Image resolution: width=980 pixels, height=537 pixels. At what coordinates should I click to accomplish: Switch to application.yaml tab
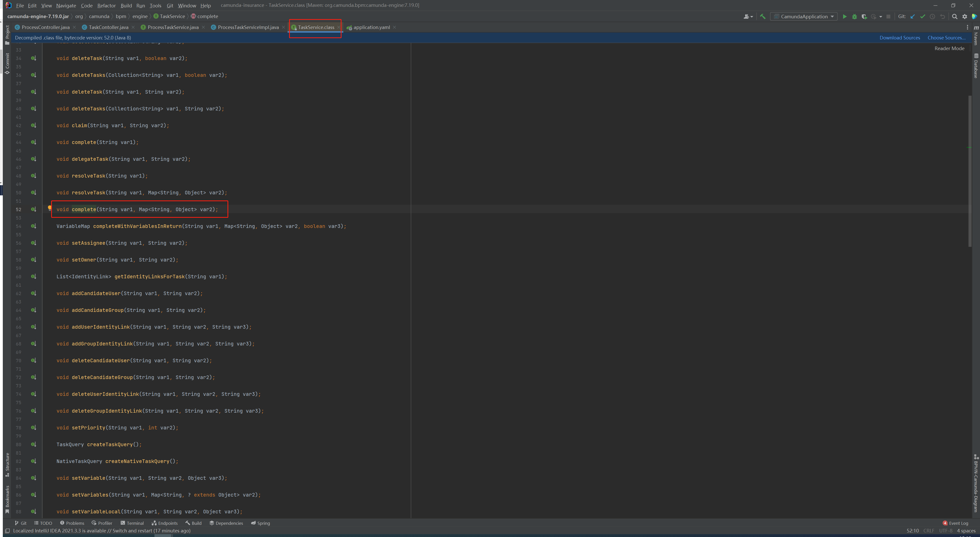click(371, 27)
